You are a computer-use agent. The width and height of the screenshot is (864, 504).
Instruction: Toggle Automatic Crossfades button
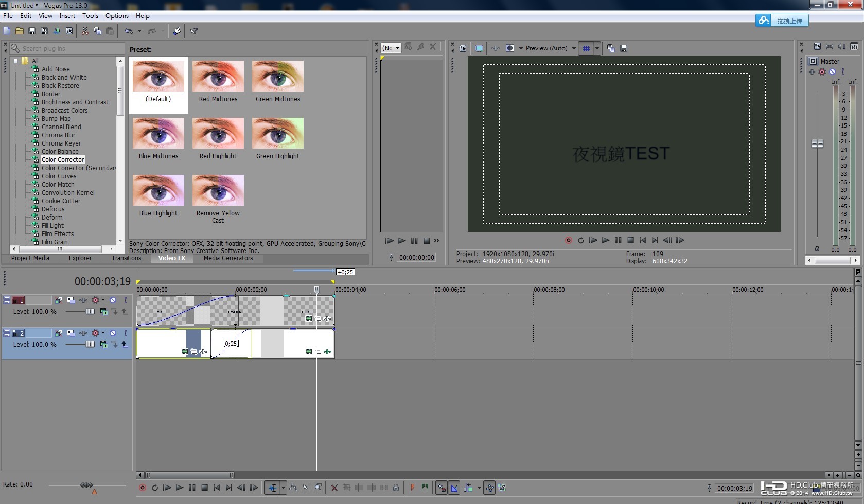pos(454,488)
